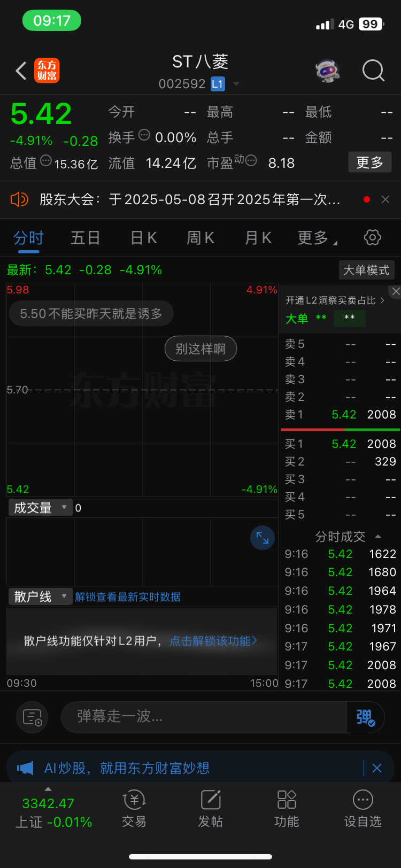Tap the 换手 info bubble icon
Screen dimensions: 401x868
click(x=144, y=135)
